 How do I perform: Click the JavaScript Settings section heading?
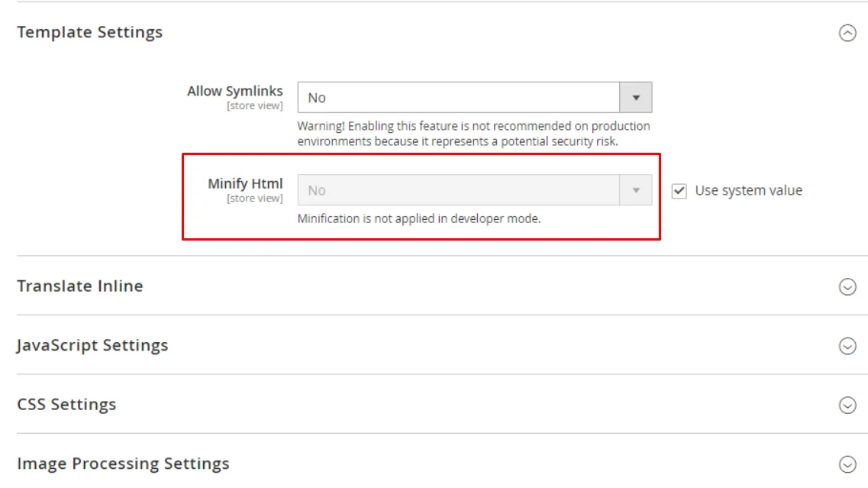tap(92, 345)
